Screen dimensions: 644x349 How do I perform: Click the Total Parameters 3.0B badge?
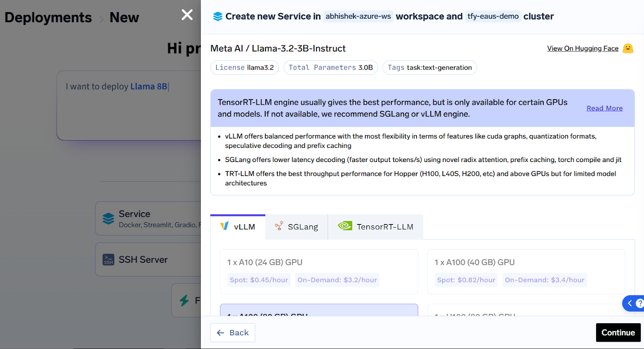click(331, 68)
